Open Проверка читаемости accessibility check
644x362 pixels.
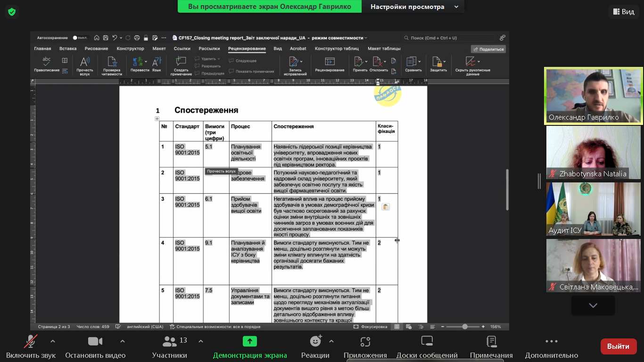coord(112,62)
